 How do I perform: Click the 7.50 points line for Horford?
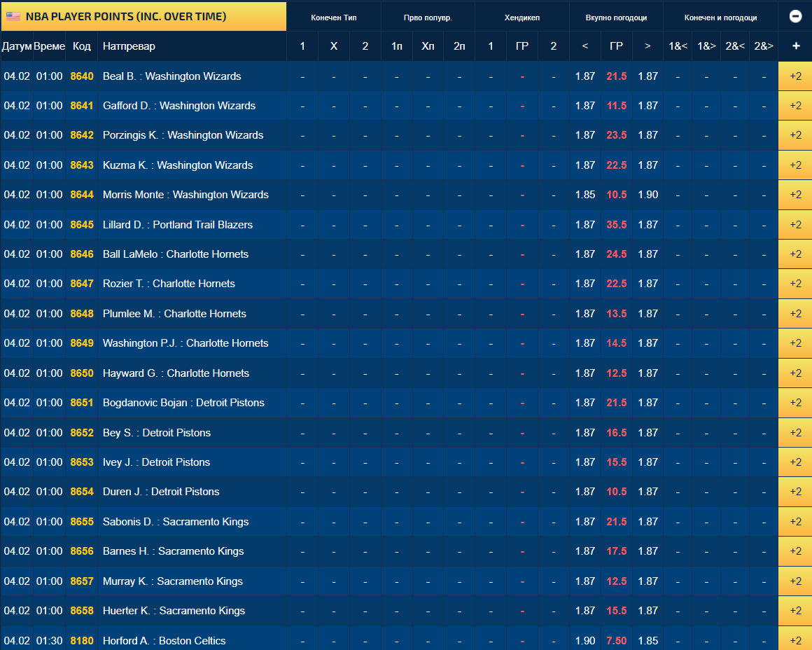(616, 641)
